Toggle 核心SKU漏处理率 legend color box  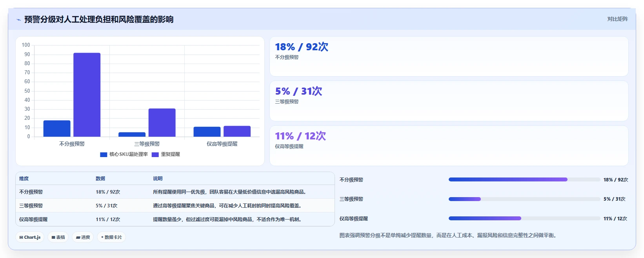104,154
